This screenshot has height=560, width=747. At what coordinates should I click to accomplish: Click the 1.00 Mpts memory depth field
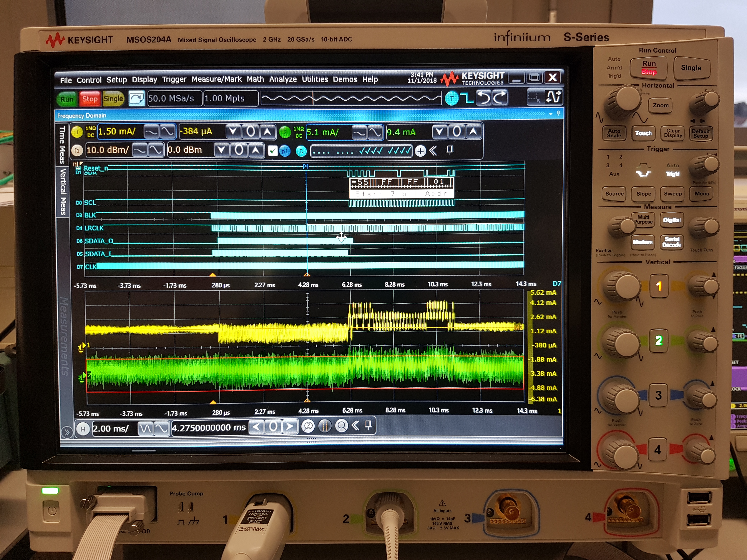click(231, 98)
